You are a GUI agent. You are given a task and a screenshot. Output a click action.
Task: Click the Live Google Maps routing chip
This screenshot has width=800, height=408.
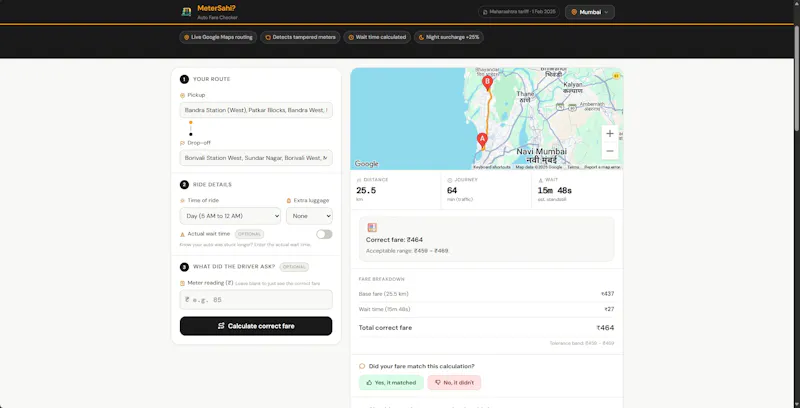point(218,37)
